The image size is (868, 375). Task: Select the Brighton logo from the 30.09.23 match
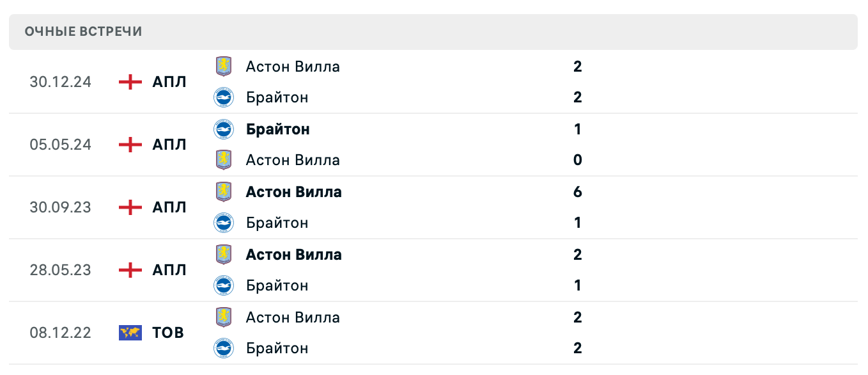226,223
